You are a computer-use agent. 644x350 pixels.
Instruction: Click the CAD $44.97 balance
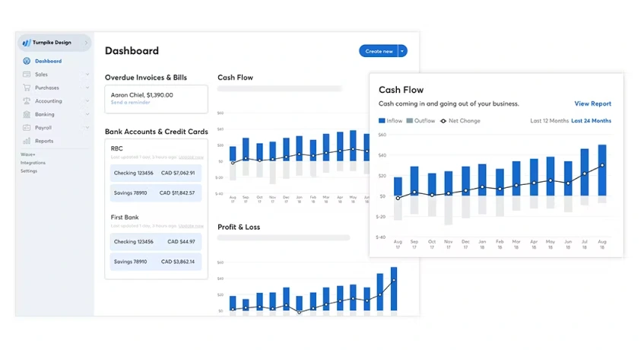[181, 241]
